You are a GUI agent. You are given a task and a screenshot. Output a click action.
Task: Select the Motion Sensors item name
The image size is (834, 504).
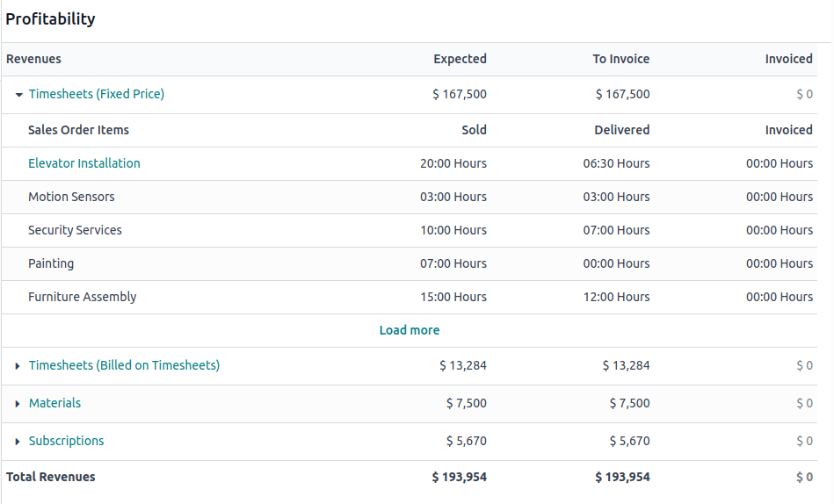[x=71, y=197]
